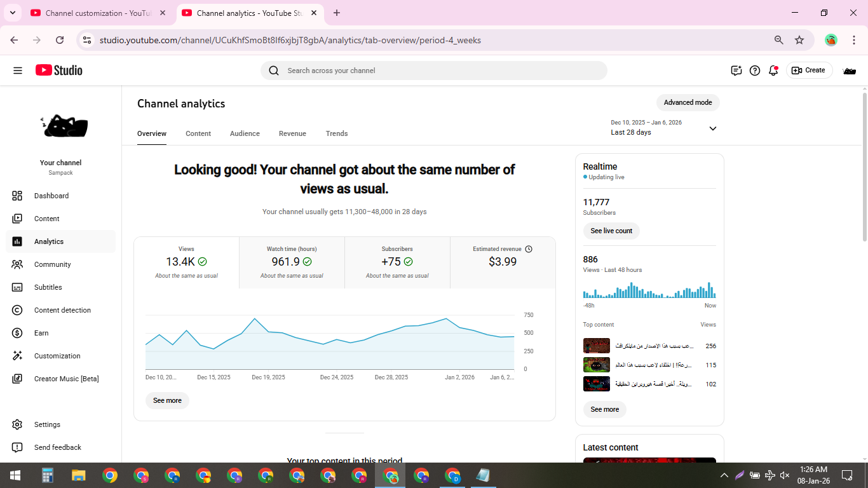Click the search across your channel field
The width and height of the screenshot is (868, 488).
(x=438, y=71)
